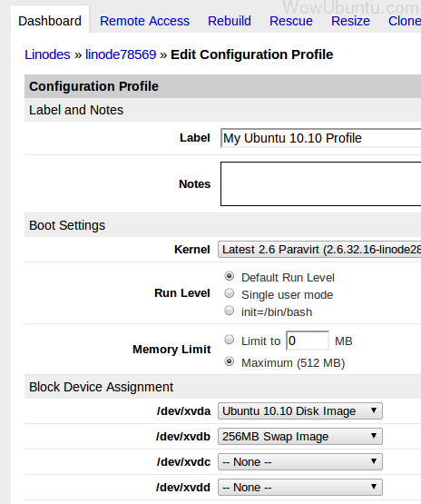Open the linode78569 breadcrumb link
The height and width of the screenshot is (504, 421).
(121, 54)
